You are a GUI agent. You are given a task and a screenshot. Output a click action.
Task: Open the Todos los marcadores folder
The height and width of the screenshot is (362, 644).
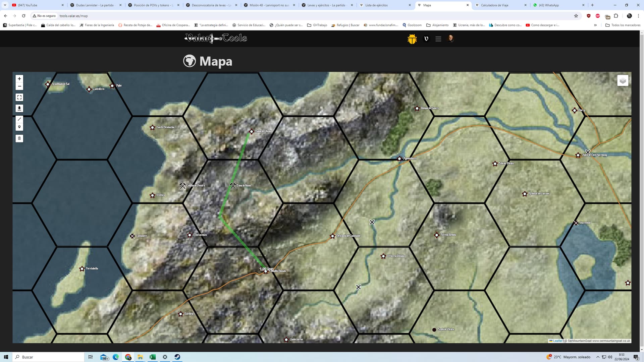tap(623, 25)
